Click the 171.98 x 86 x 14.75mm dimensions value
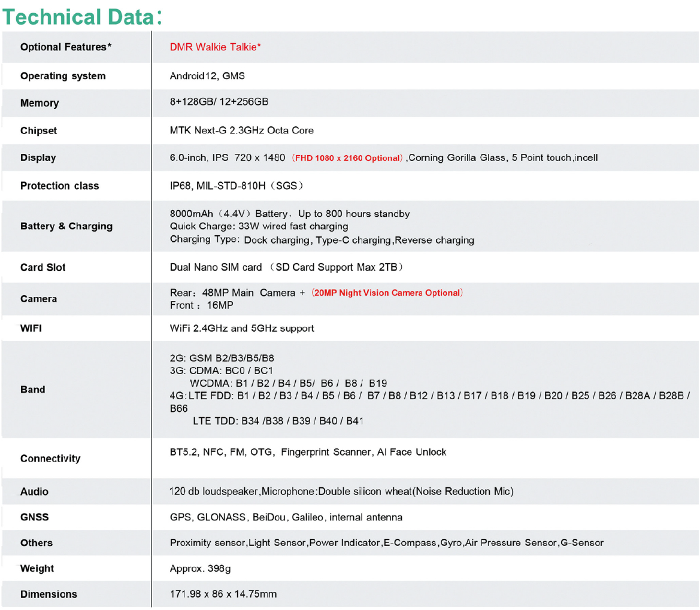The width and height of the screenshot is (700, 610). coord(223,594)
